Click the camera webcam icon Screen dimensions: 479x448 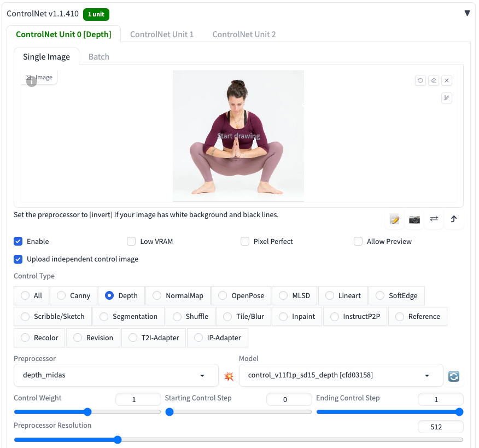tap(414, 219)
